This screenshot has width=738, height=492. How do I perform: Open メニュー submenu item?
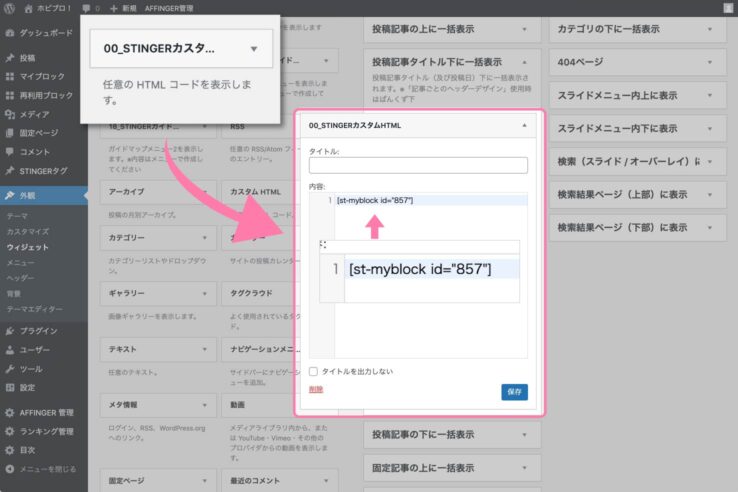[x=21, y=263]
